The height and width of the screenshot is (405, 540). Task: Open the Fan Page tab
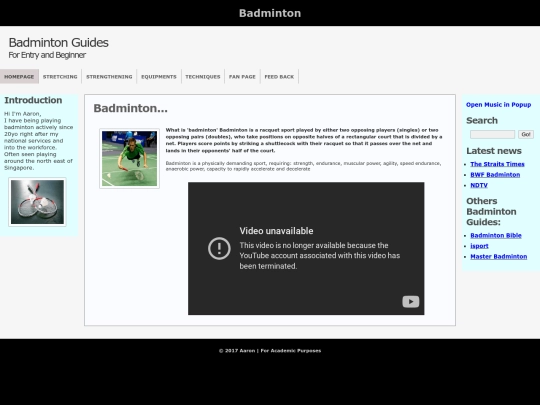(242, 76)
